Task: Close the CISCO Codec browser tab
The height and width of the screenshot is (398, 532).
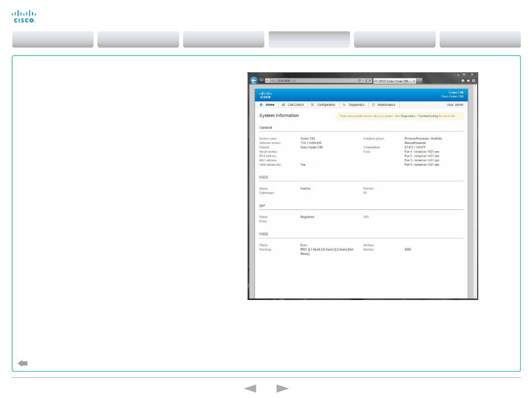Action: coord(414,81)
